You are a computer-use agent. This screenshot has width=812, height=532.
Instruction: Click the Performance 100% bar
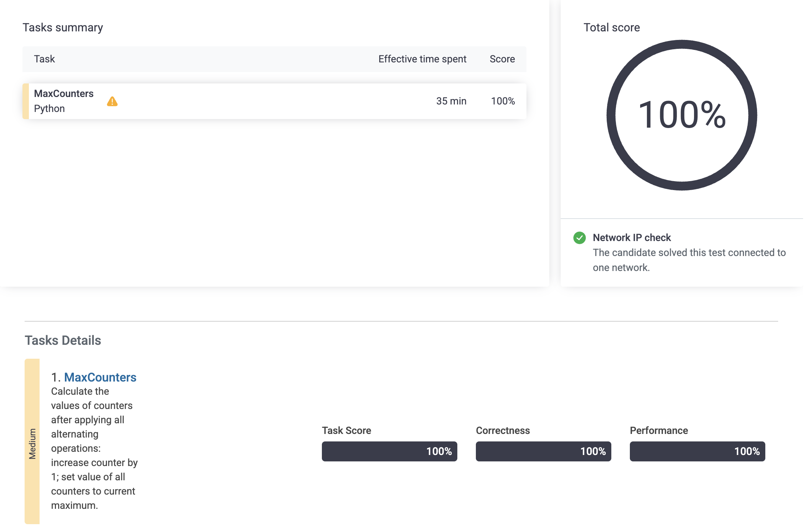click(x=697, y=451)
